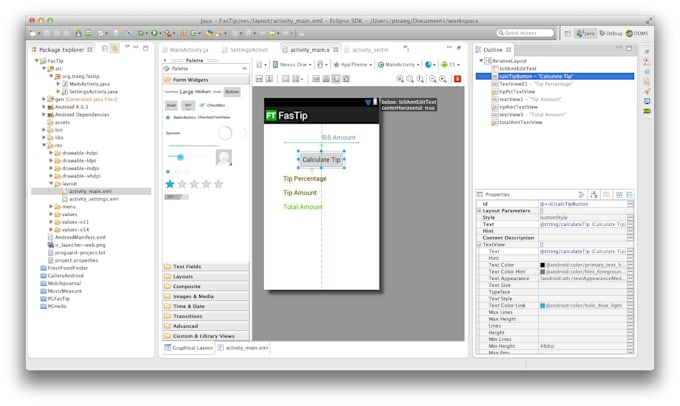Click the ImageView widget in the palette

[224, 157]
